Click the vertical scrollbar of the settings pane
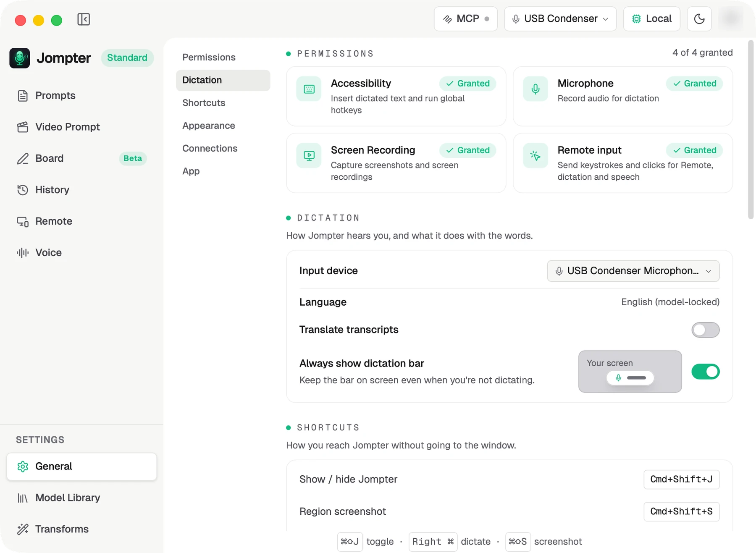The height and width of the screenshot is (553, 756). pyautogui.click(x=751, y=130)
